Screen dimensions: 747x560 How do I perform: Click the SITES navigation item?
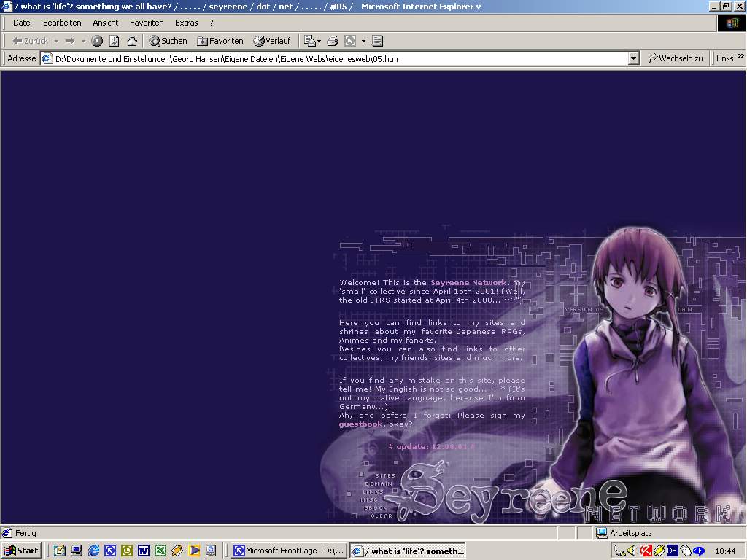pos(385,475)
